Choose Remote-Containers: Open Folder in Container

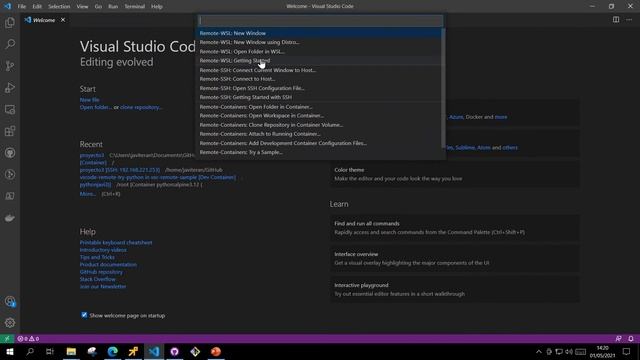pyautogui.click(x=320, y=107)
